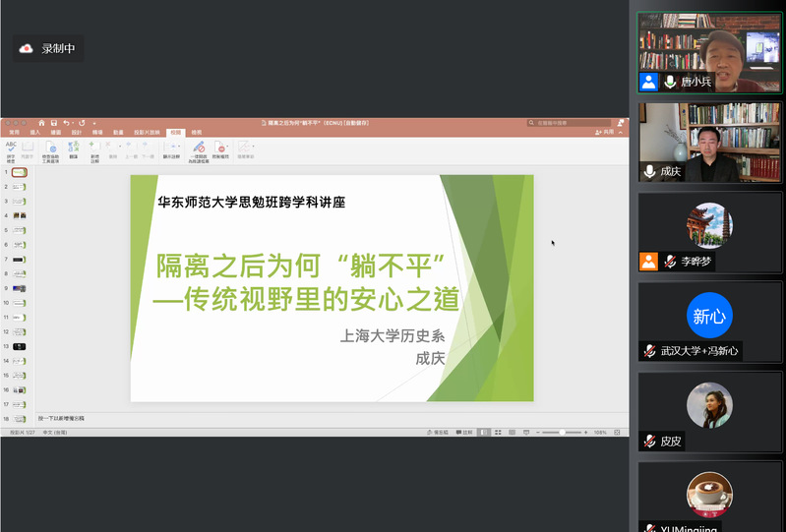Open the Insert (插入) ribbon tab

35,131
